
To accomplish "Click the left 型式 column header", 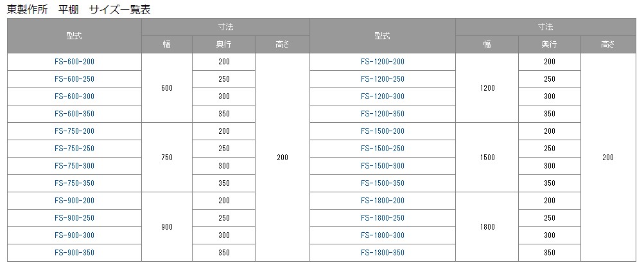I will click(74, 36).
